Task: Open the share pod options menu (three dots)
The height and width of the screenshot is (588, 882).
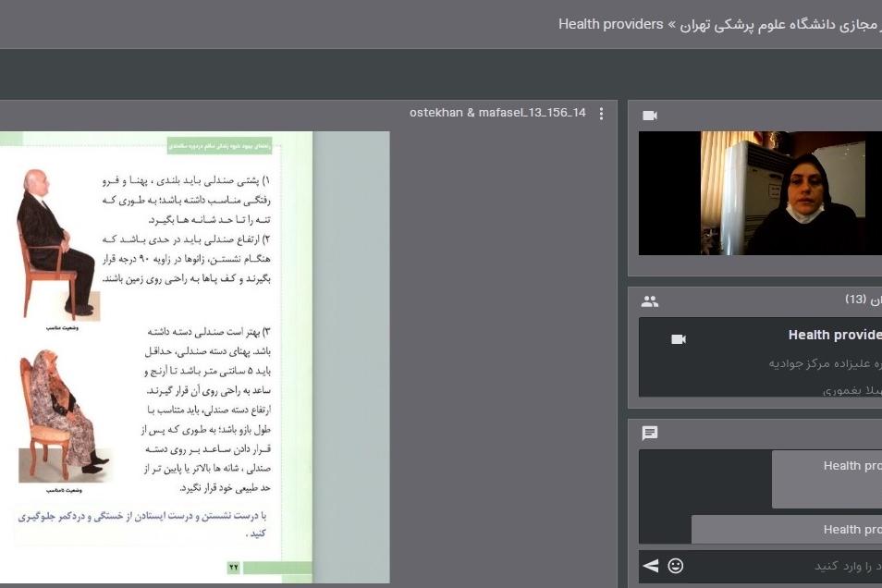Action: [601, 114]
